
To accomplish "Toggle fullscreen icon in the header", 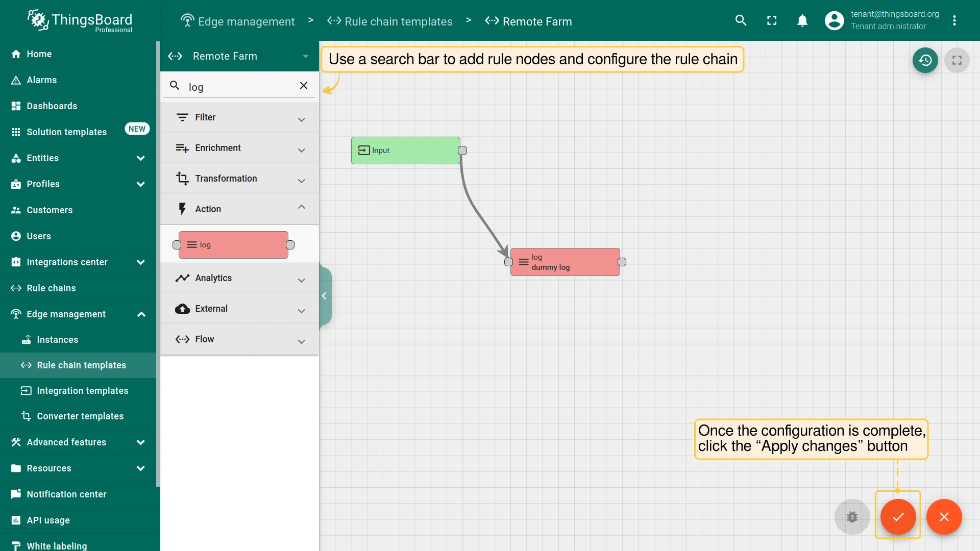I will click(x=772, y=20).
